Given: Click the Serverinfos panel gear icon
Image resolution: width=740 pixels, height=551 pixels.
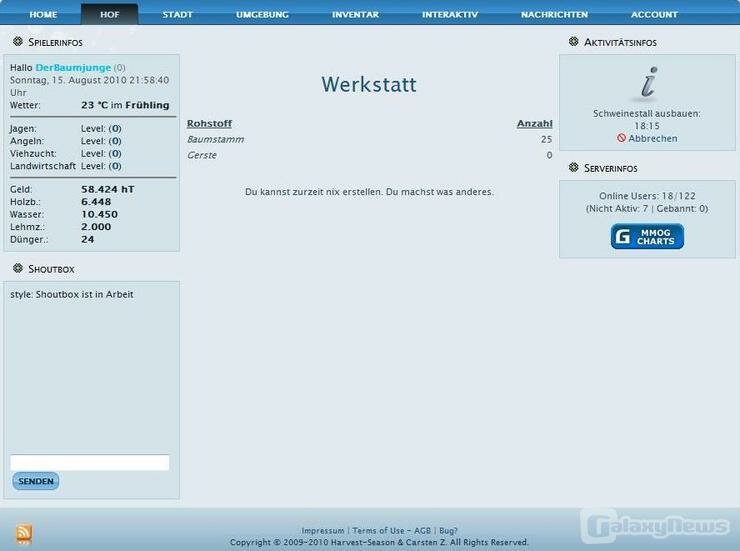Looking at the screenshot, I should point(573,168).
